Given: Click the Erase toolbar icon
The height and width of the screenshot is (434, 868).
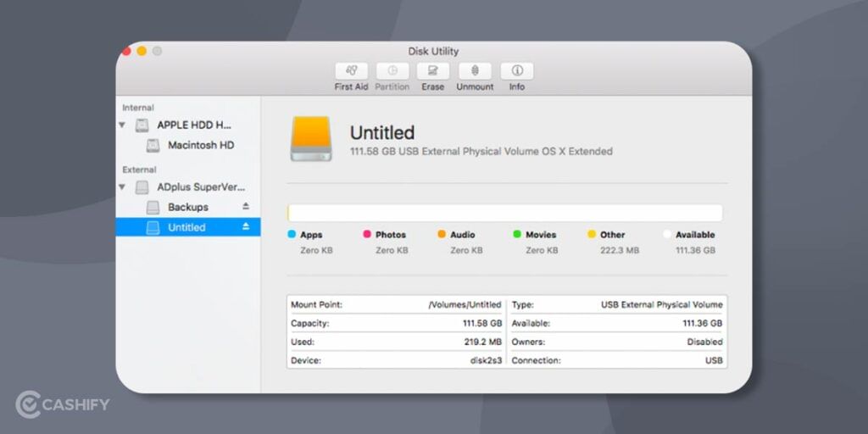Looking at the screenshot, I should tap(433, 71).
